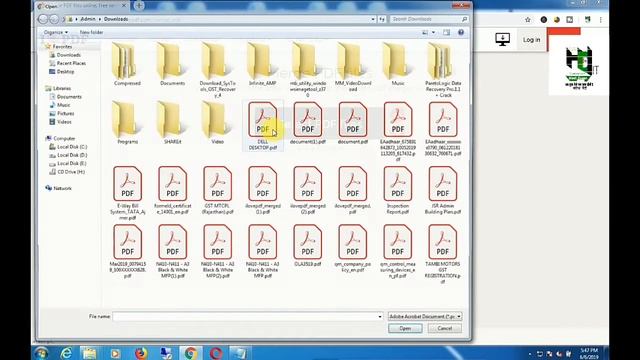
Task: Click the Search Downloads box
Action: pyautogui.click(x=429, y=19)
